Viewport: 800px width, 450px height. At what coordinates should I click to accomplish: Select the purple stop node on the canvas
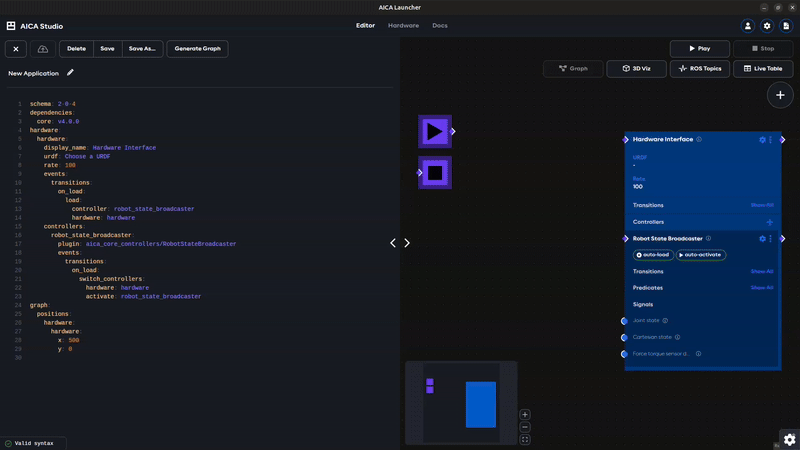tap(435, 172)
